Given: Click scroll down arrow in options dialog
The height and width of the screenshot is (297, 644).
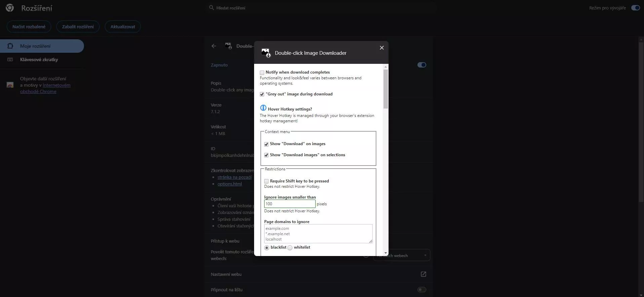Looking at the screenshot, I should click(386, 253).
